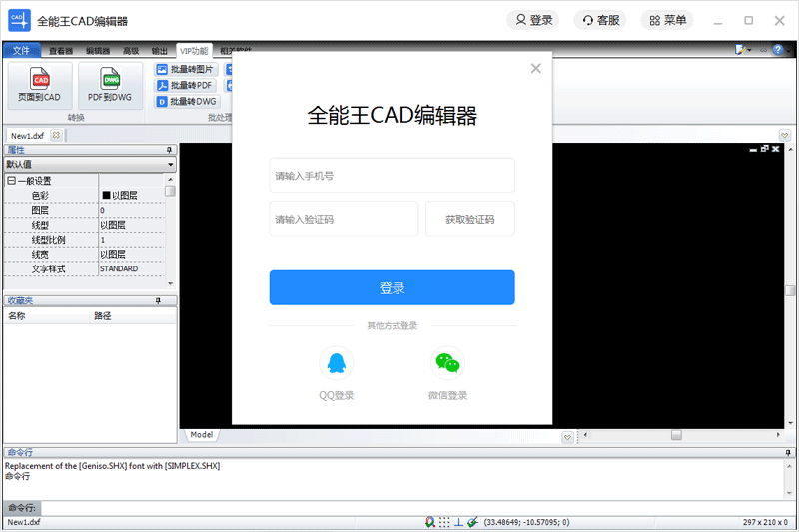The image size is (799, 532).
Task: Click the 全能王CAD app logo icon
Action: [x=19, y=20]
